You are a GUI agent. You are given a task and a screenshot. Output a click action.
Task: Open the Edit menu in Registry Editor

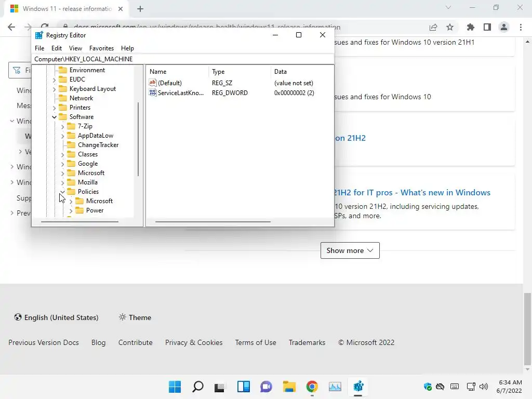[56, 48]
